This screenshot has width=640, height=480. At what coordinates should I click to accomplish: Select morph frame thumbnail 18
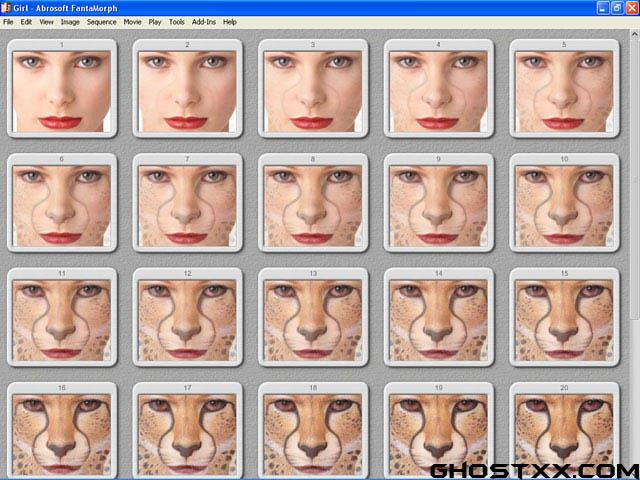313,429
